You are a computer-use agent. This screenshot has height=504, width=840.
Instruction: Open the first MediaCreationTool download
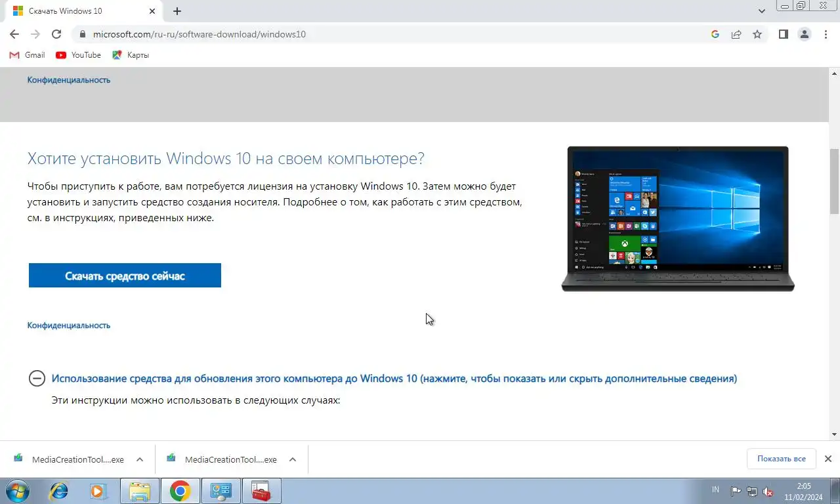(70, 459)
